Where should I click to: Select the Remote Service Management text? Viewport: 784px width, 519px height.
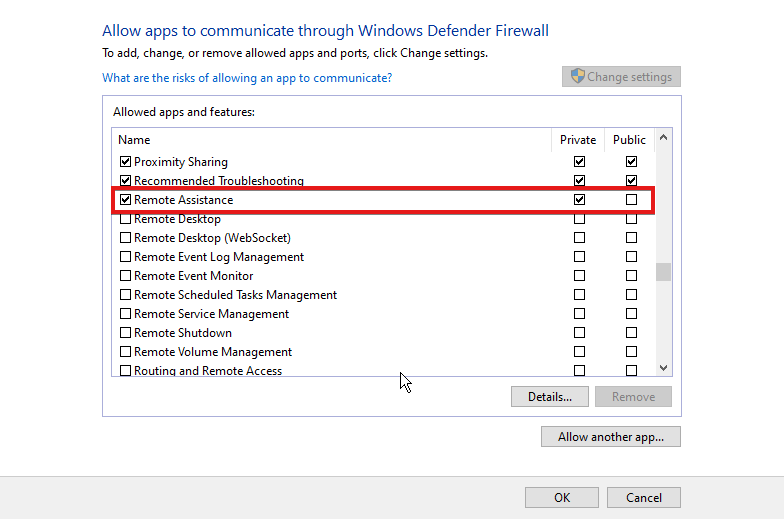pos(212,314)
